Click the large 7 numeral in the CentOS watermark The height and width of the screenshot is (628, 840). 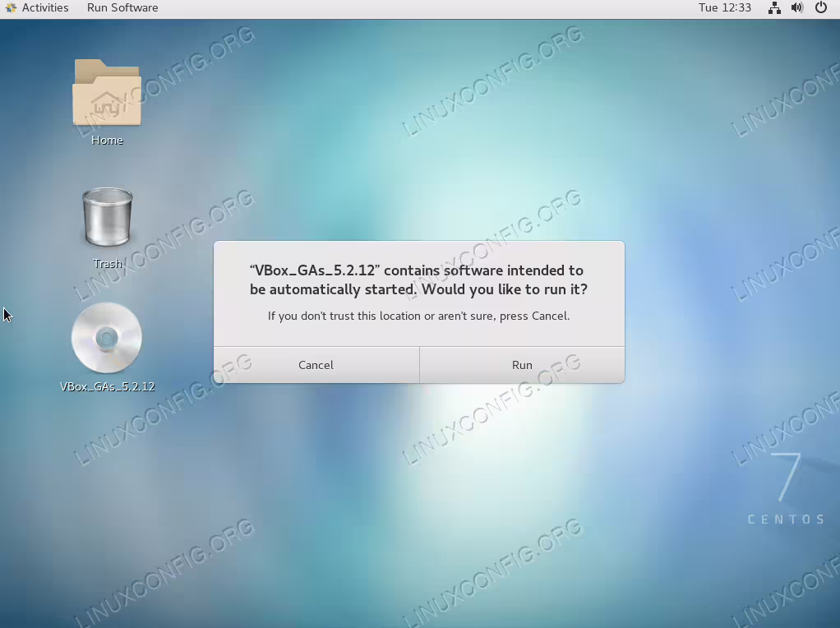(x=786, y=477)
